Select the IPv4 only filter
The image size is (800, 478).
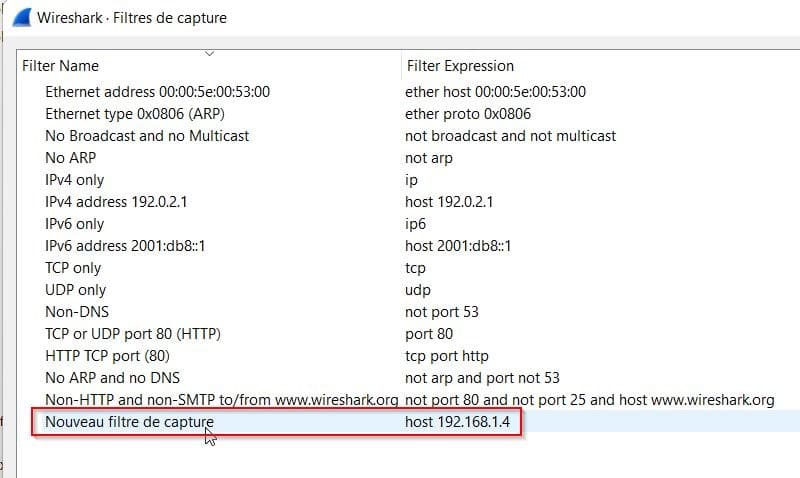74,180
